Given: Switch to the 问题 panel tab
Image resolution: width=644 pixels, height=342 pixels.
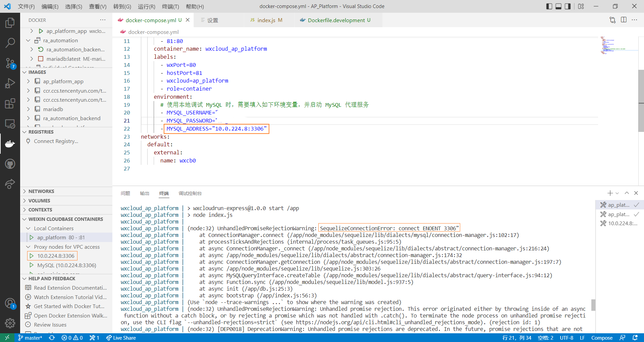Looking at the screenshot, I should point(125,193).
